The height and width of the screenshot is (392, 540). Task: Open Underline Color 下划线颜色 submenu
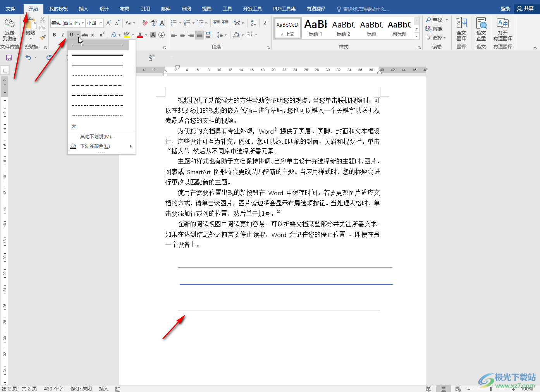[x=102, y=146]
